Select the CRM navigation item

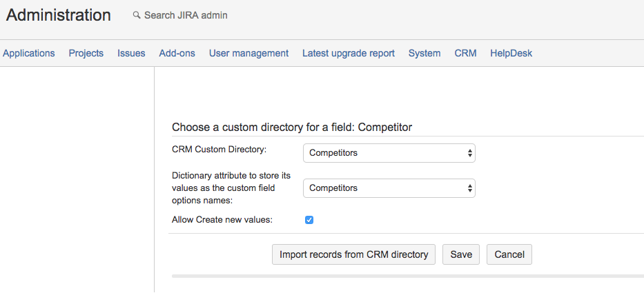(465, 53)
